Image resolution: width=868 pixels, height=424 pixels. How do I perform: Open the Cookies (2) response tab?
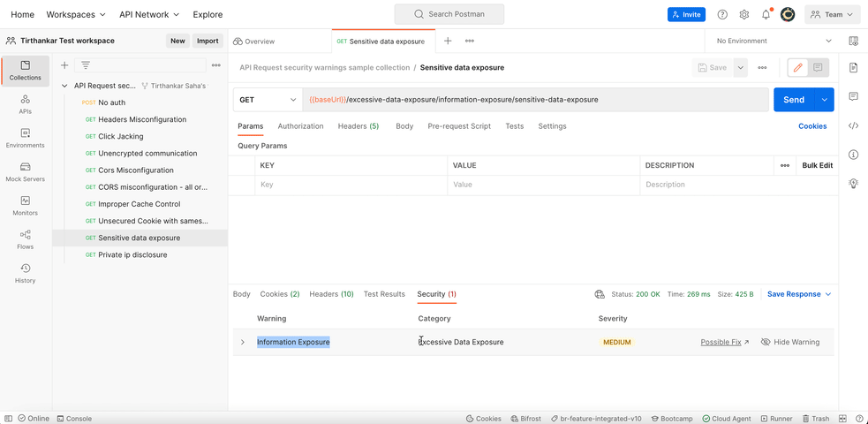click(x=280, y=294)
